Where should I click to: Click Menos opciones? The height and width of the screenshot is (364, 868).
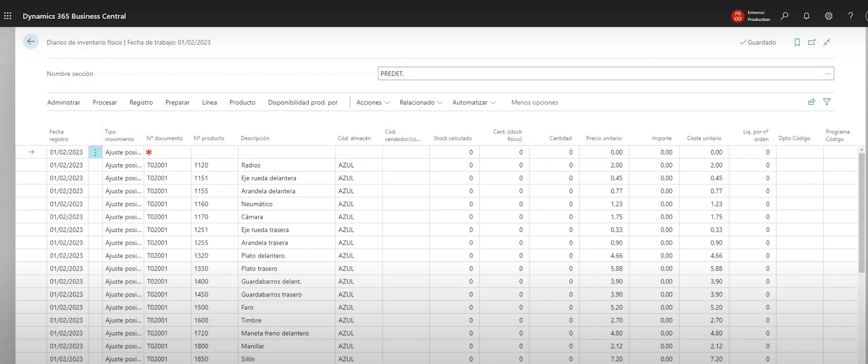click(x=534, y=102)
